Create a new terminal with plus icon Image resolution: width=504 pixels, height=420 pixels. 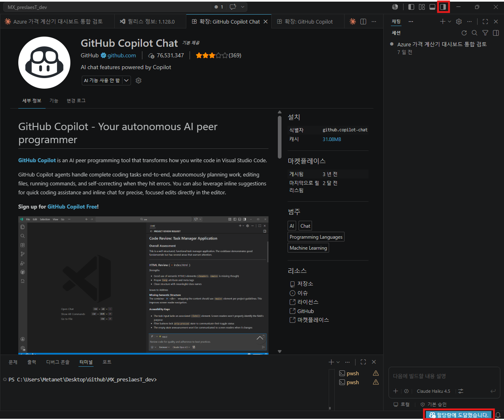pyautogui.click(x=331, y=362)
